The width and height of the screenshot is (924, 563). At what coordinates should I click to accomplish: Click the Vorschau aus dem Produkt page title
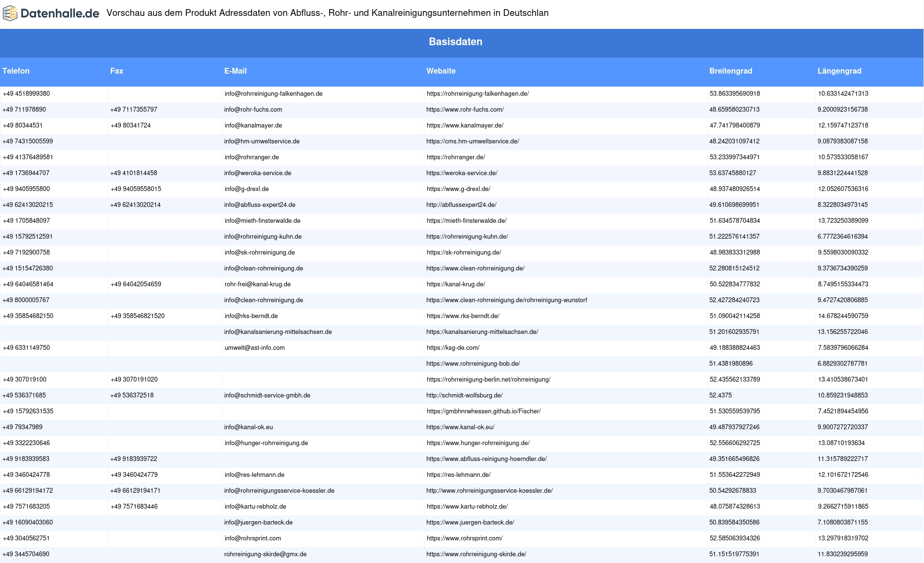pyautogui.click(x=327, y=13)
